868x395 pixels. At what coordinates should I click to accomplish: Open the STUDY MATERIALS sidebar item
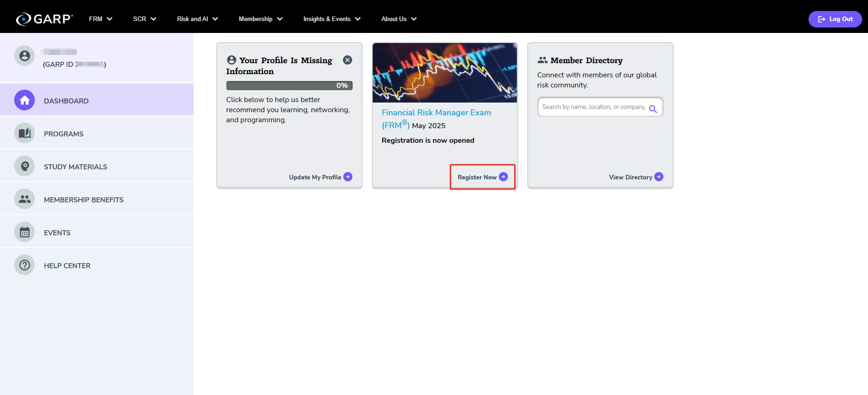click(96, 166)
